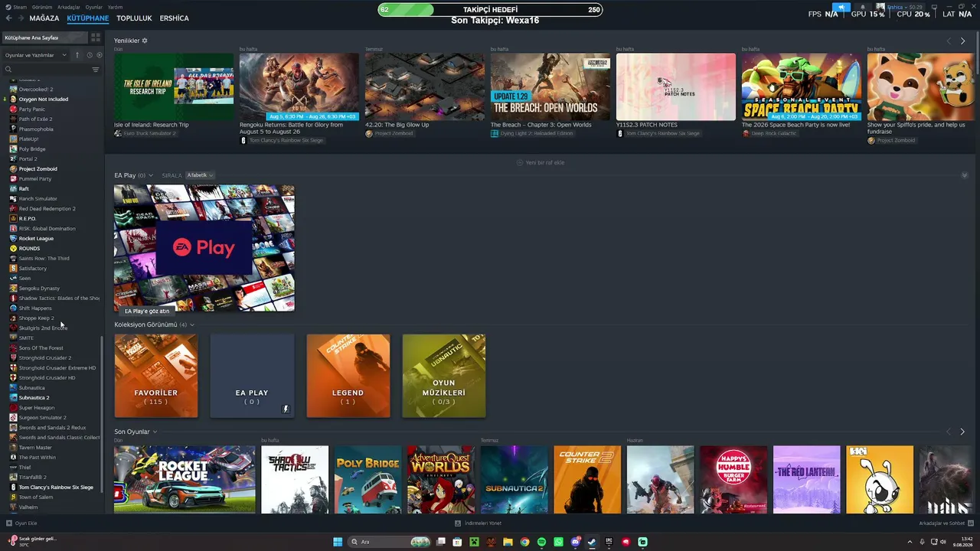Click the EA Play'e göz atın button
The height and width of the screenshot is (551, 980).
point(147,311)
